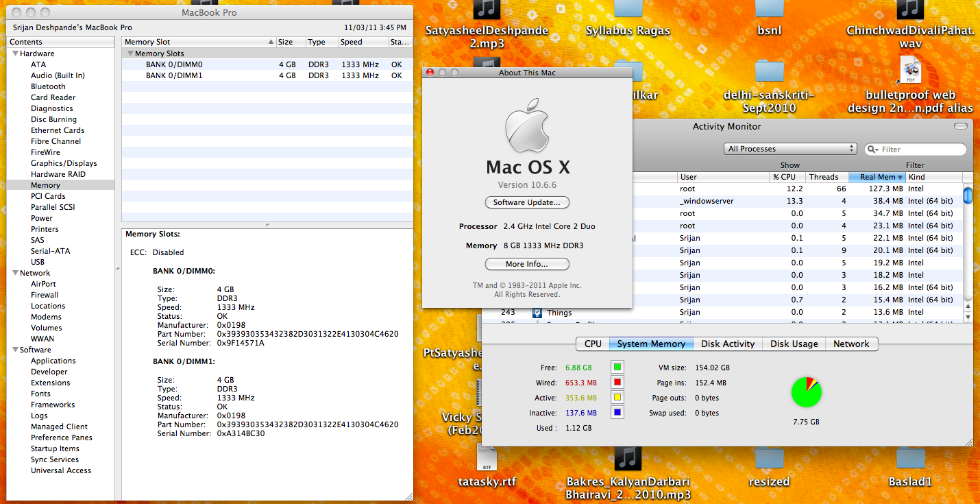Toggle Activity Monitor toolbar pill button
The width and height of the screenshot is (980, 504).
click(960, 126)
